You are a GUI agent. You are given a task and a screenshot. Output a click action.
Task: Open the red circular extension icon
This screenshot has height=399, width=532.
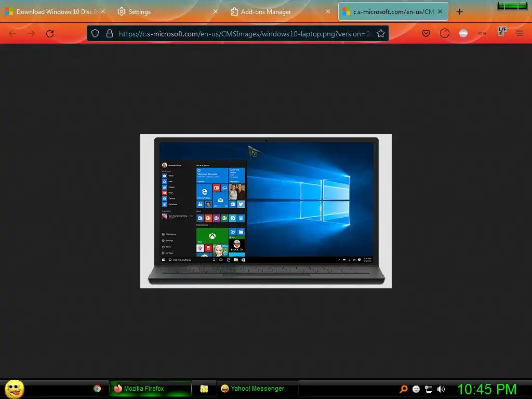click(445, 33)
